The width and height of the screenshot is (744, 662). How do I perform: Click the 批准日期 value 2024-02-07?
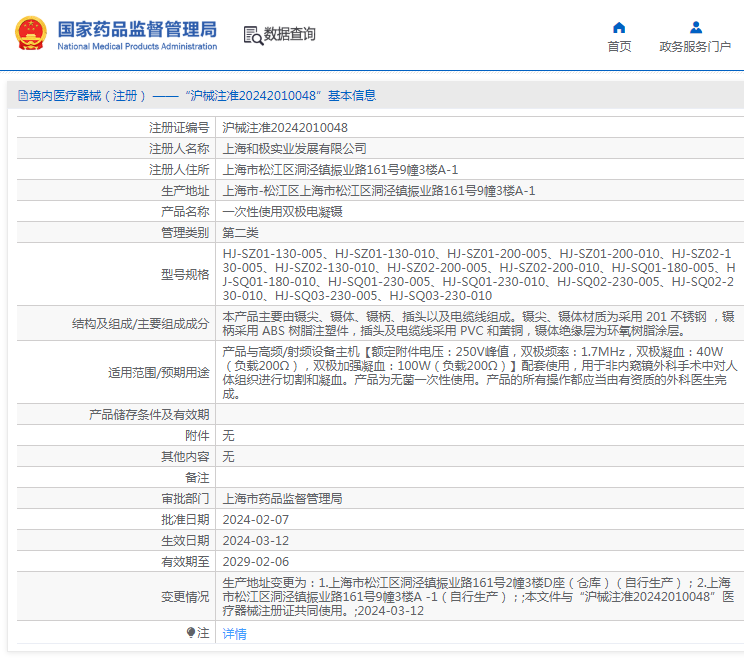click(255, 519)
